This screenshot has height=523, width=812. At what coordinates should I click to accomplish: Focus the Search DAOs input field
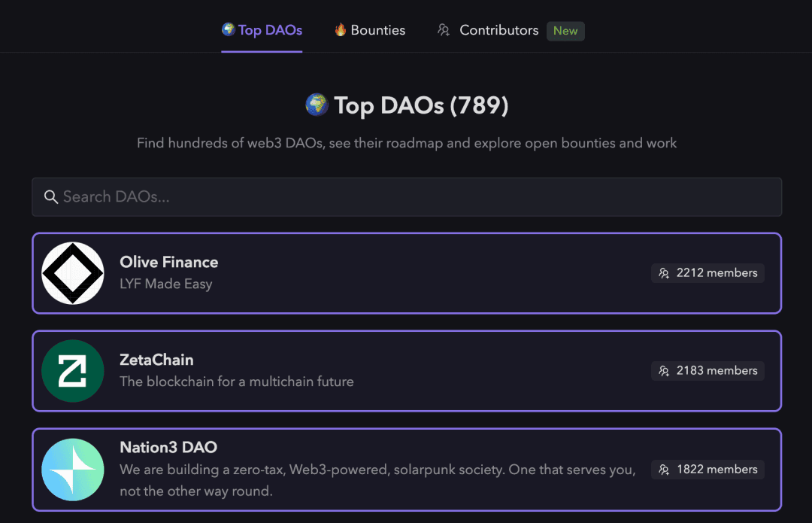(407, 197)
